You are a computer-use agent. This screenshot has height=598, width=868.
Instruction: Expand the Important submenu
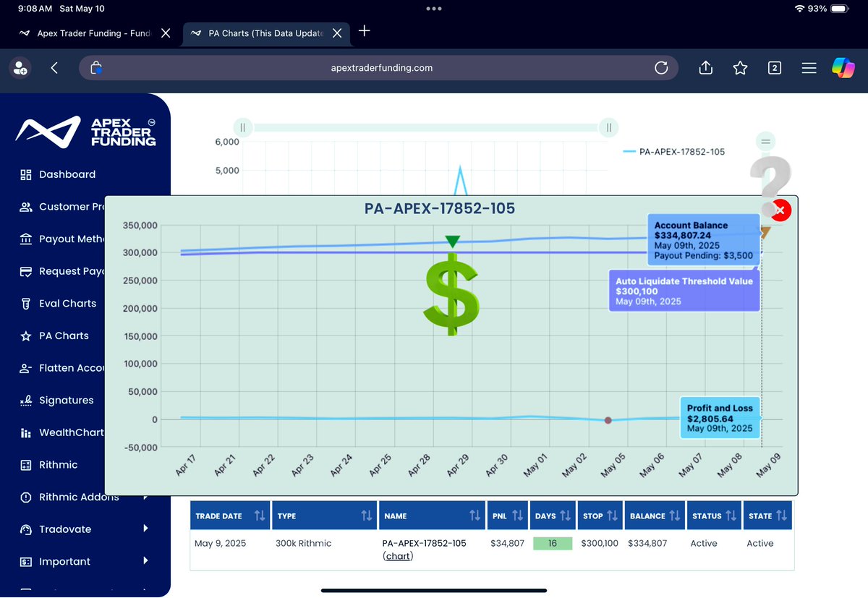(x=145, y=561)
